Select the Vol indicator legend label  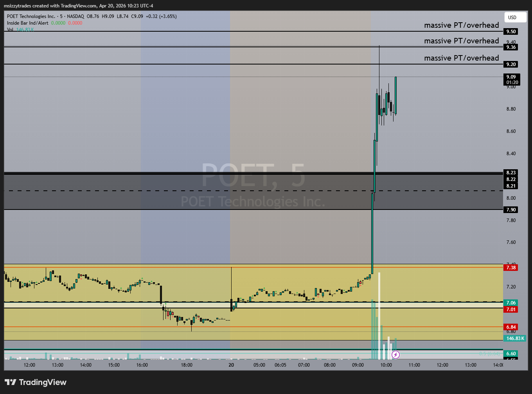point(10,30)
